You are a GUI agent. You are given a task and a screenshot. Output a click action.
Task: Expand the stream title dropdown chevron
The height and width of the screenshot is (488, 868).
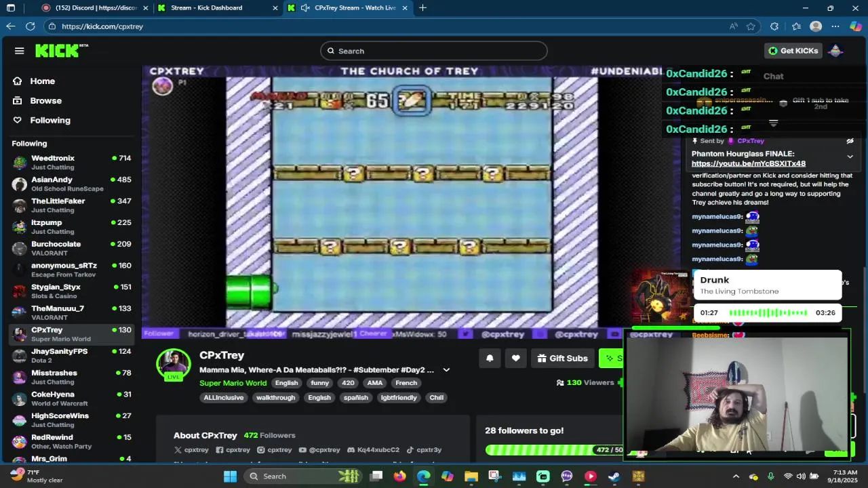click(x=446, y=370)
